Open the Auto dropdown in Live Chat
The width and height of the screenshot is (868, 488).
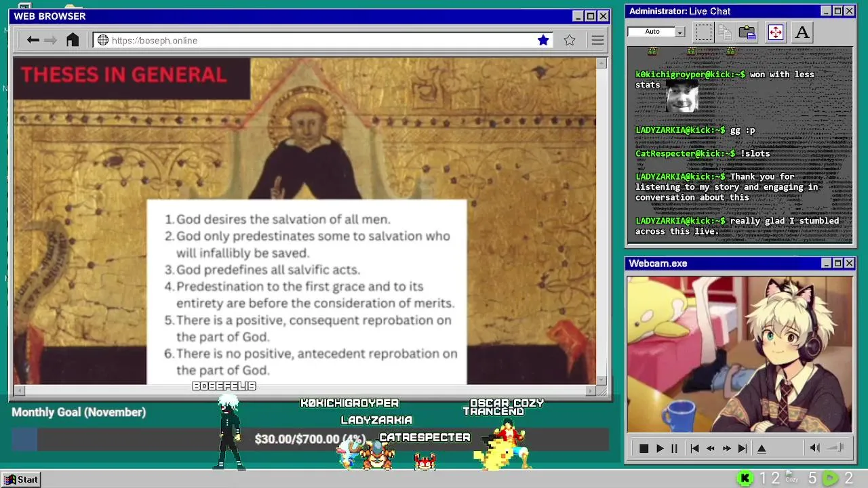pos(680,32)
